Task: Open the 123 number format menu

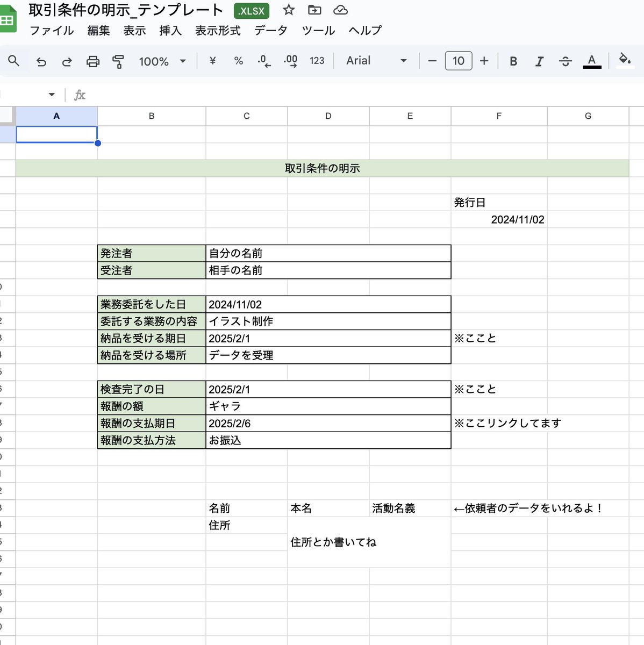Action: (x=317, y=61)
